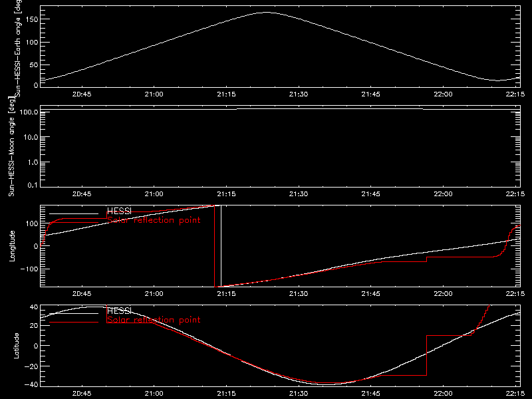Select 22:00 under the Moon angle plot

pos(443,194)
